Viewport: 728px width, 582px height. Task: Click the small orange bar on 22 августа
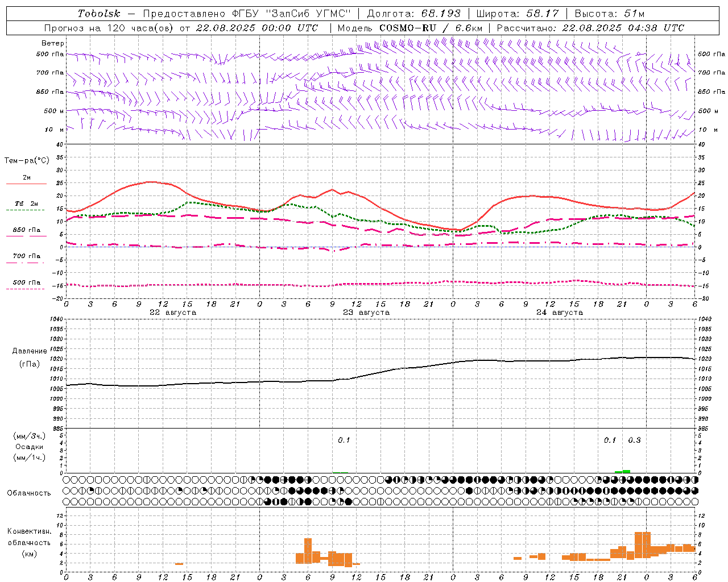(x=179, y=563)
